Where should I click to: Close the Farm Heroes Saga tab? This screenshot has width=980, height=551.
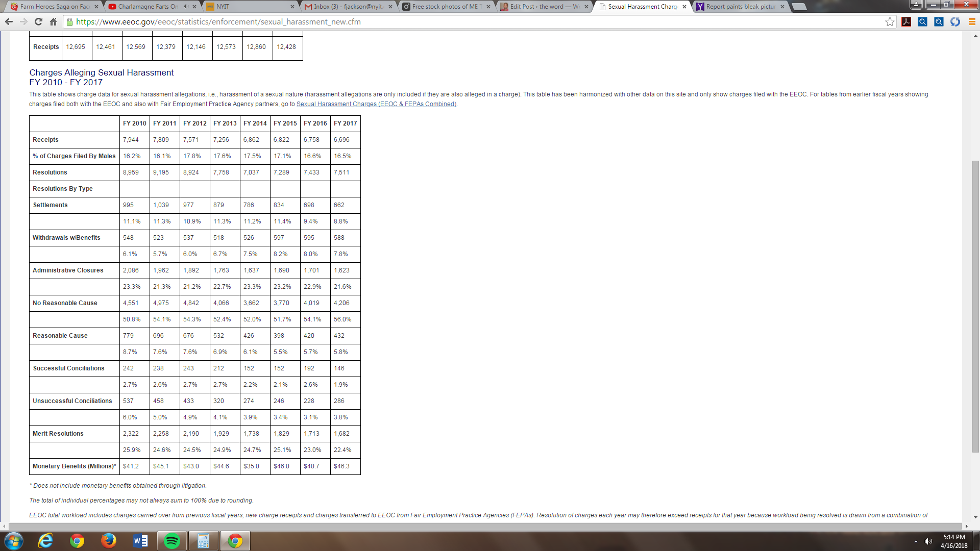[x=96, y=7]
